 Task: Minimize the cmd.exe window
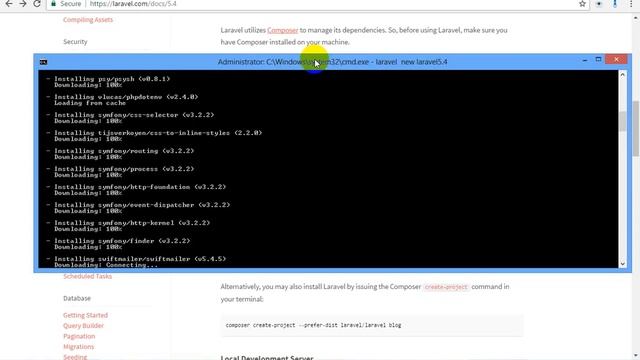coord(584,60)
